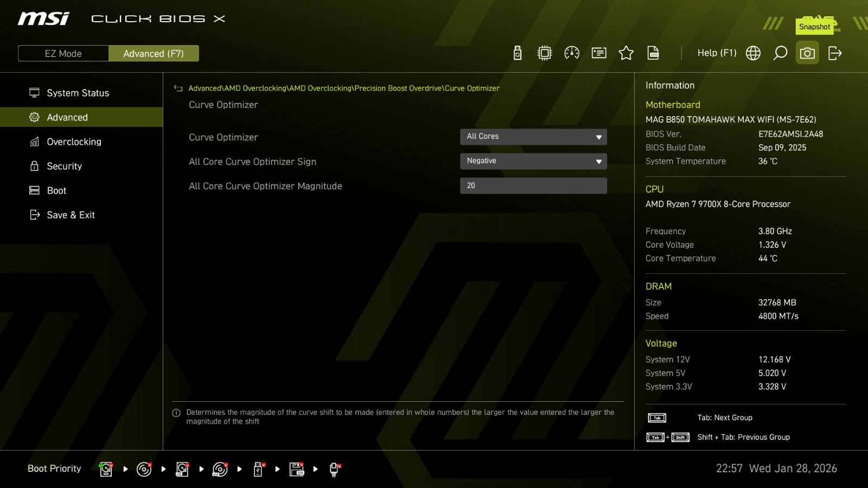868x488 pixels.
Task: Click the DRAM size value 32768 MB
Action: [777, 303]
